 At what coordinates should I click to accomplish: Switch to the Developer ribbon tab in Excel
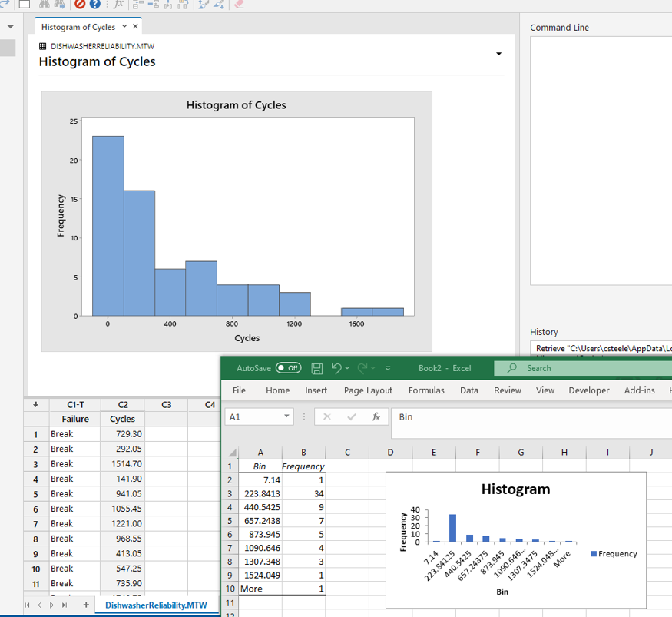[588, 390]
